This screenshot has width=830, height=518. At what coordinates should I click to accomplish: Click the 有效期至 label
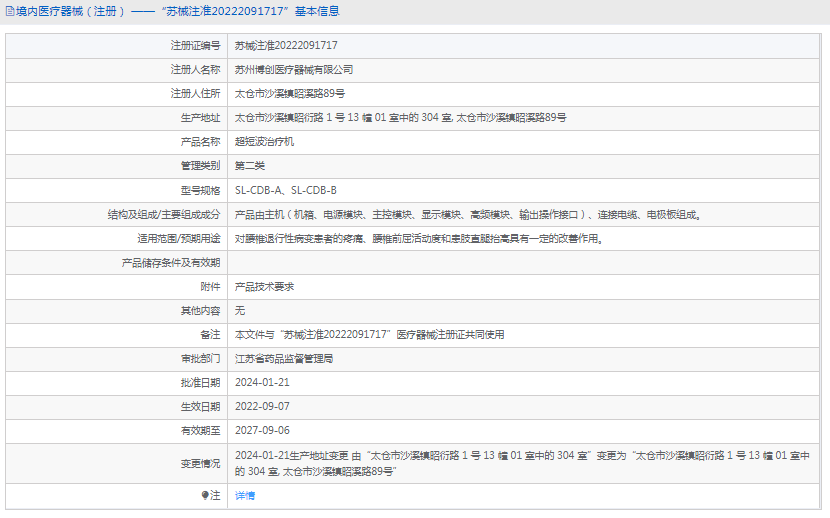point(200,431)
